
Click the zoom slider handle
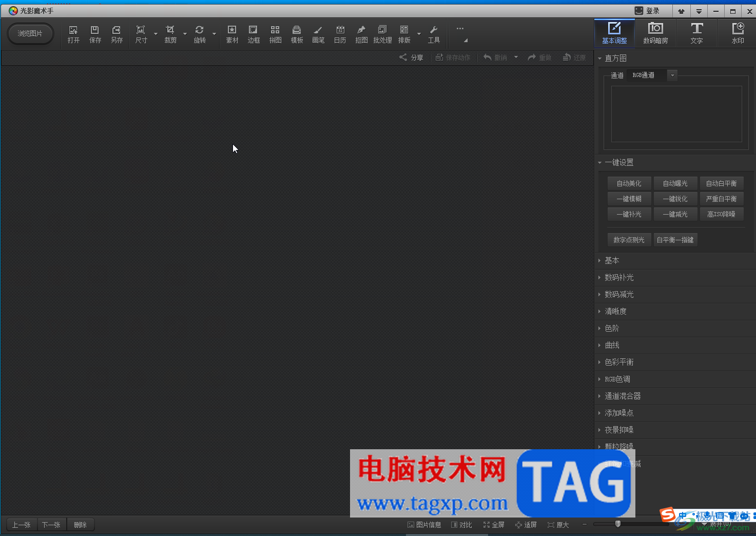tap(618, 524)
